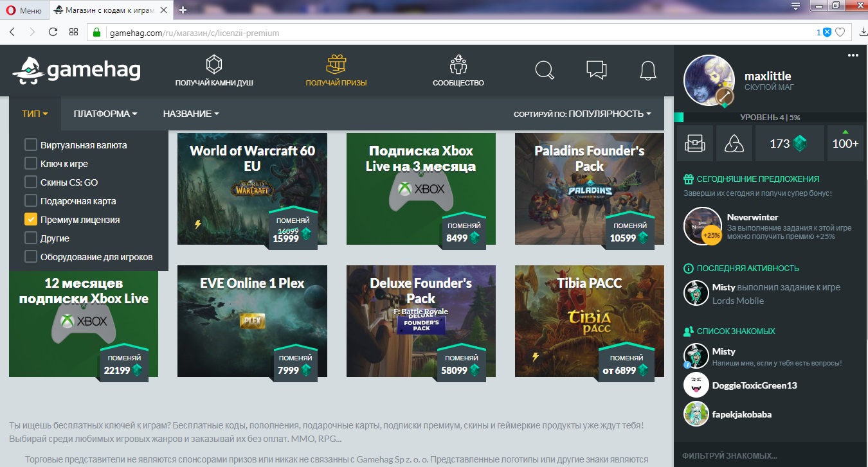Open ПОЛУЧАЙ ПРИЗЫ nav item
The width and height of the screenshot is (868, 467).
pyautogui.click(x=336, y=71)
